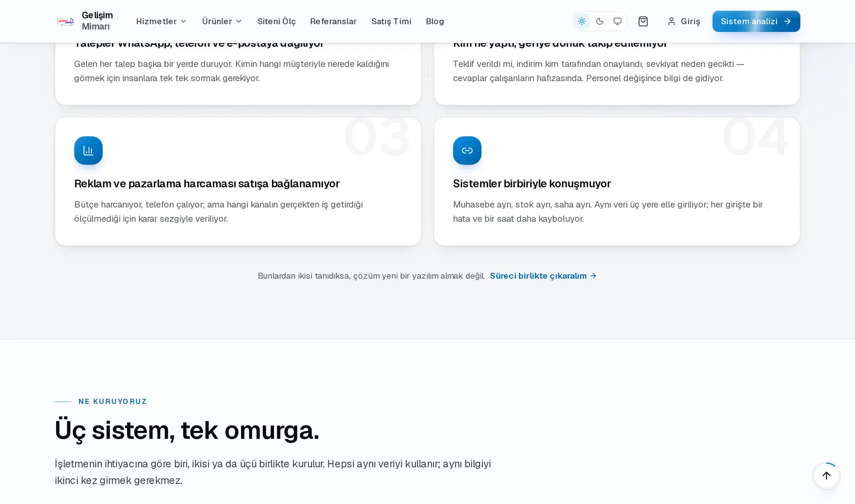Click the Sistem analizi button
Screen dimensions: 855x504
click(756, 21)
